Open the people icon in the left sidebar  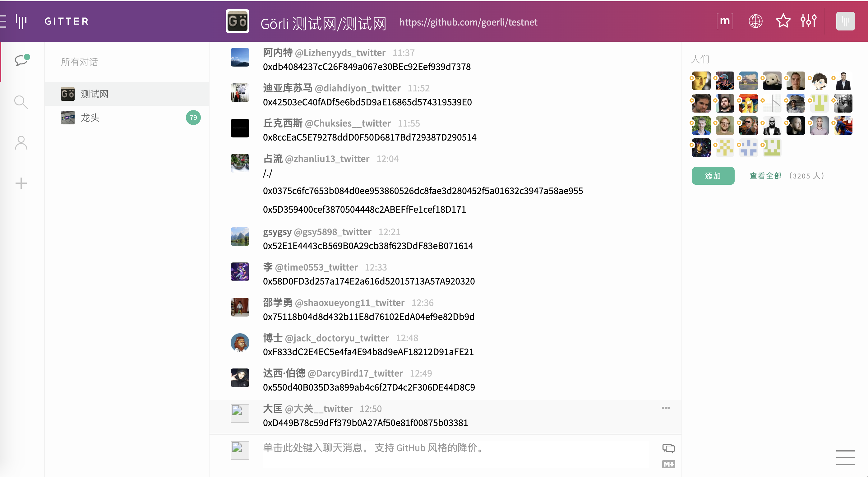click(x=21, y=143)
